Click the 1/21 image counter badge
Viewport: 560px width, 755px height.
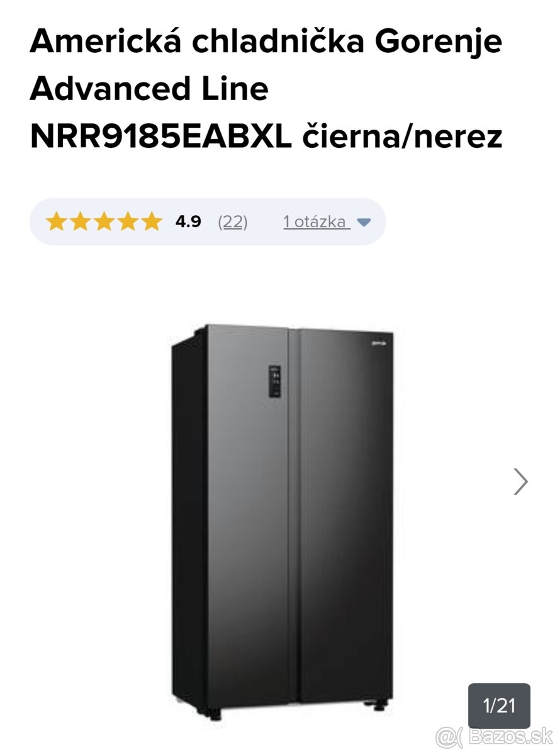(499, 706)
